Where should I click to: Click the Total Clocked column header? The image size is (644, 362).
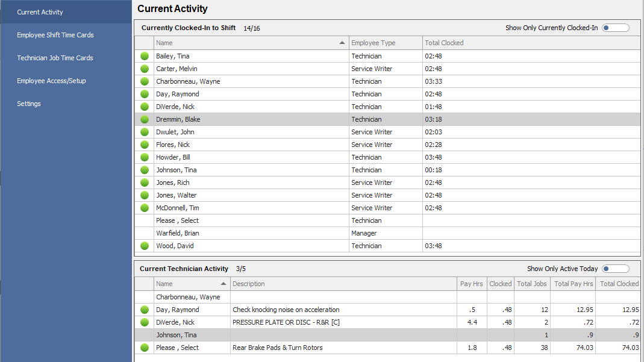click(x=444, y=43)
